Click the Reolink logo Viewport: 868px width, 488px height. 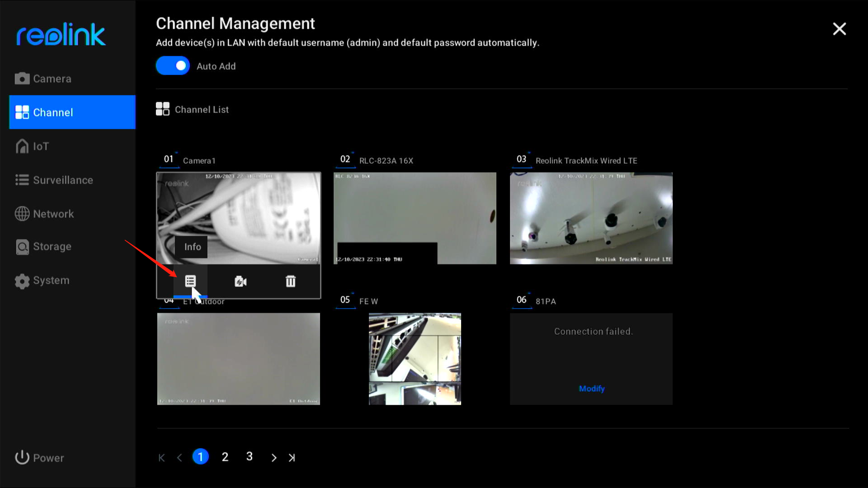point(61,34)
